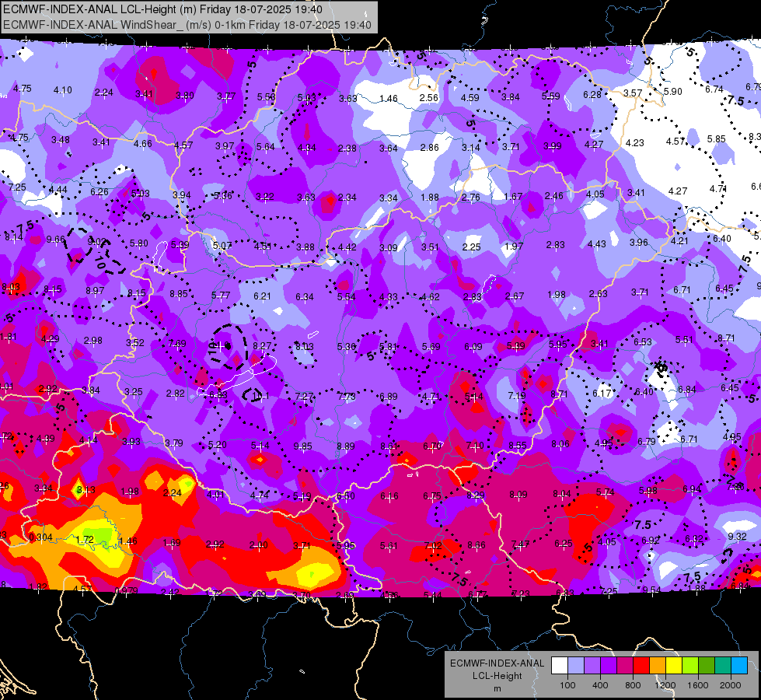This screenshot has height=700, width=761.
Task: Click the 6.53 wind shear value
Action: 643,342
